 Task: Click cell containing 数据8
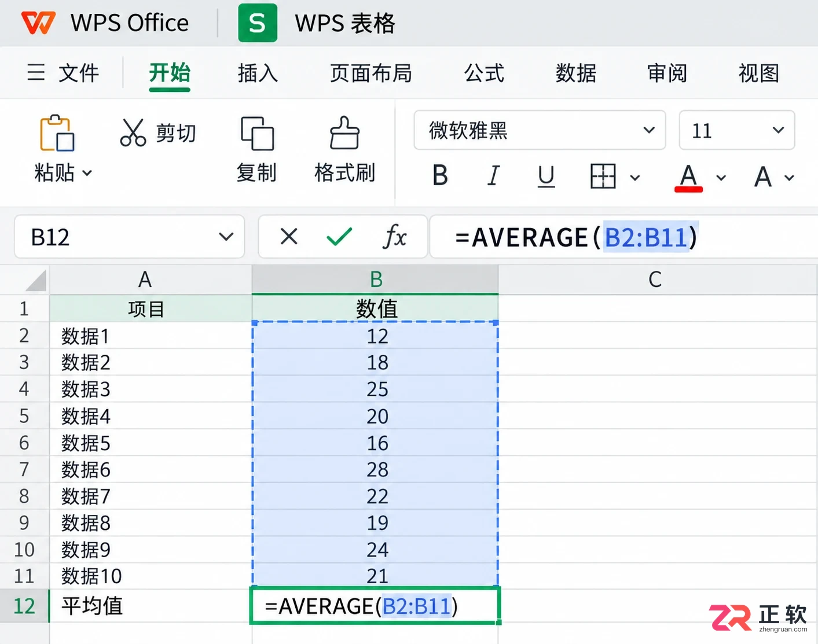(151, 522)
